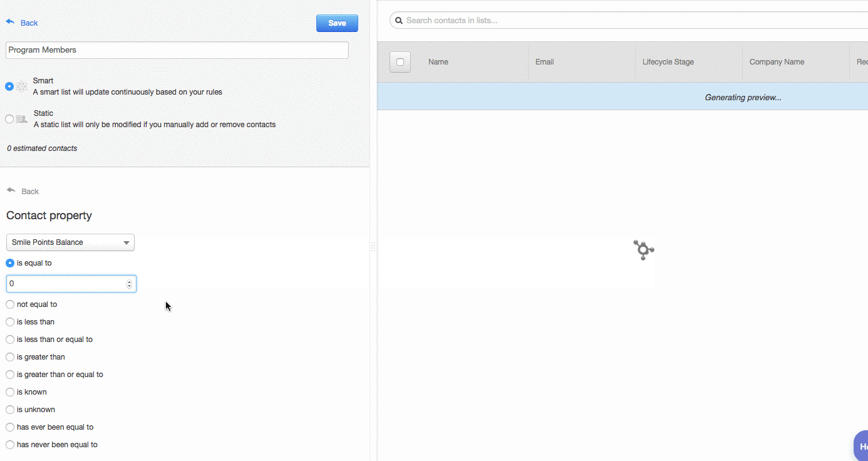The image size is (868, 461).
Task: Sort by the Company Name column header
Action: [777, 62]
